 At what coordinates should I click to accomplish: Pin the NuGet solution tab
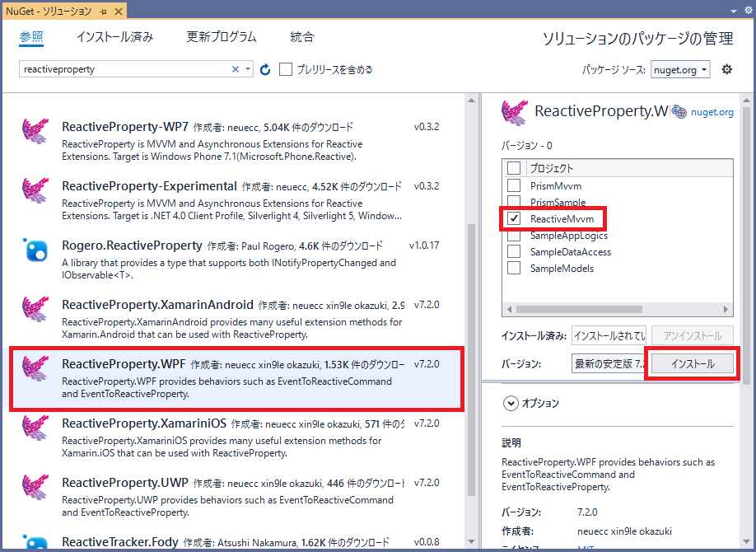(103, 11)
